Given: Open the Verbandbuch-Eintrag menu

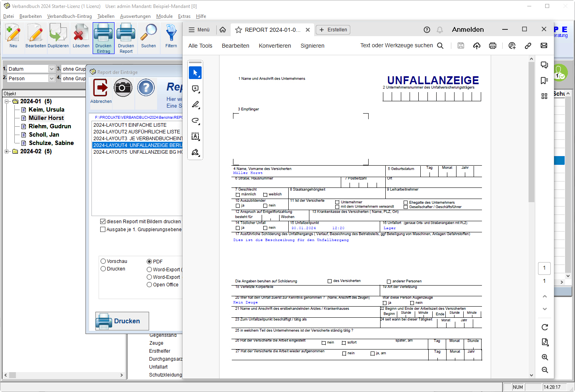Looking at the screenshot, I should pyautogui.click(x=69, y=16).
